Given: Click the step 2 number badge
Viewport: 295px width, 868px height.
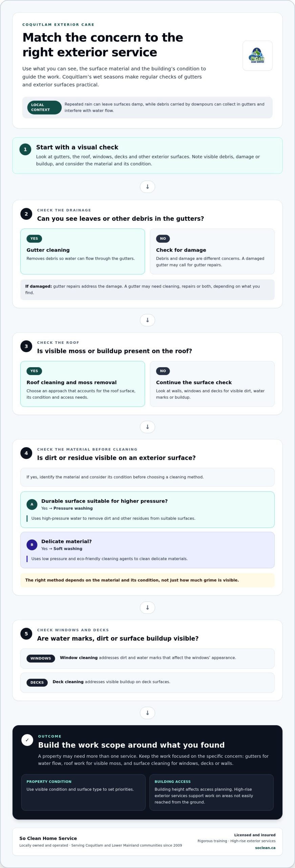Looking at the screenshot, I should (26, 214).
